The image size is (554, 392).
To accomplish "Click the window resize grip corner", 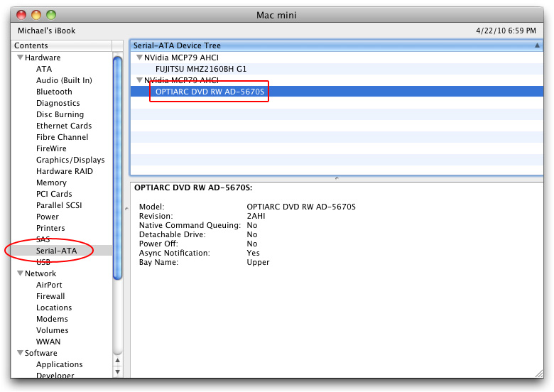I will [x=539, y=373].
